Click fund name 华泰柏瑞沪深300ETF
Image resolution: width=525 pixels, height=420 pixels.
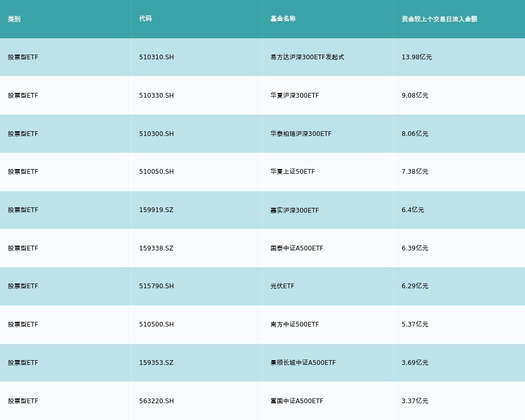(301, 134)
